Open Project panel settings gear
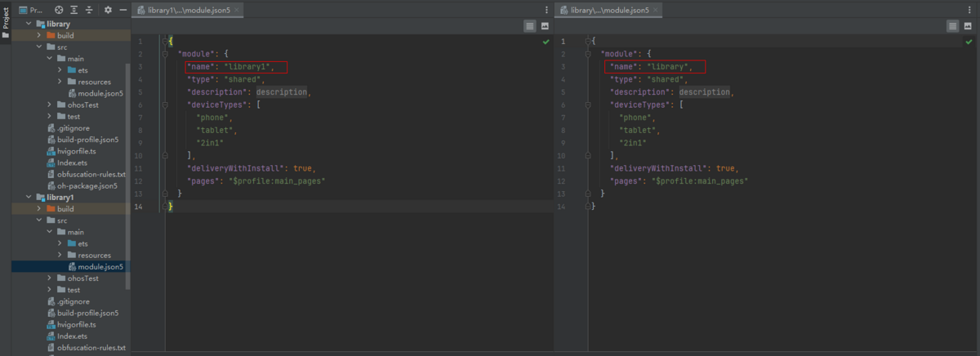 click(109, 10)
